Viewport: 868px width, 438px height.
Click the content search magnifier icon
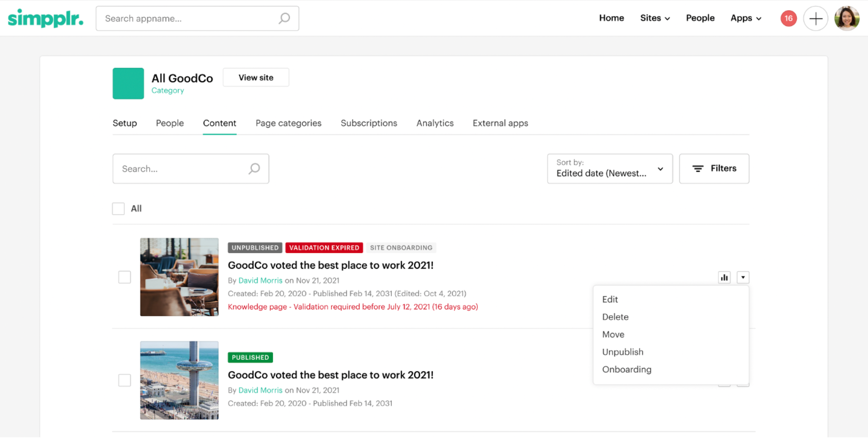point(254,169)
